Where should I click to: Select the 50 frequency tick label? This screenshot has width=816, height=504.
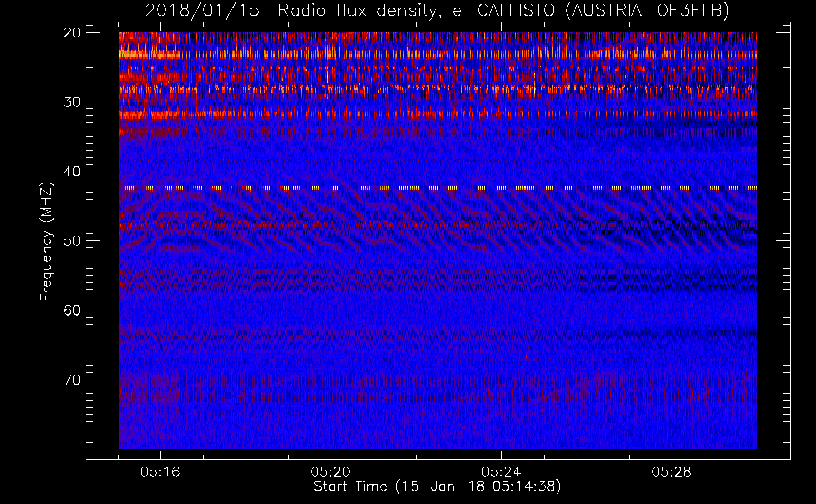point(72,241)
